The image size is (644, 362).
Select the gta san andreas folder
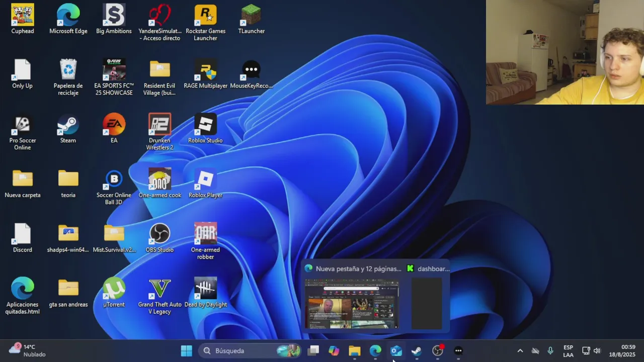pyautogui.click(x=68, y=293)
